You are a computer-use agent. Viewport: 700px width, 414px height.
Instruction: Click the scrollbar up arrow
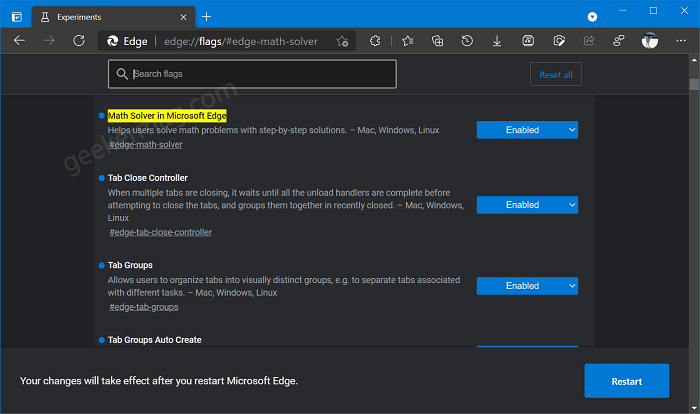(694, 60)
